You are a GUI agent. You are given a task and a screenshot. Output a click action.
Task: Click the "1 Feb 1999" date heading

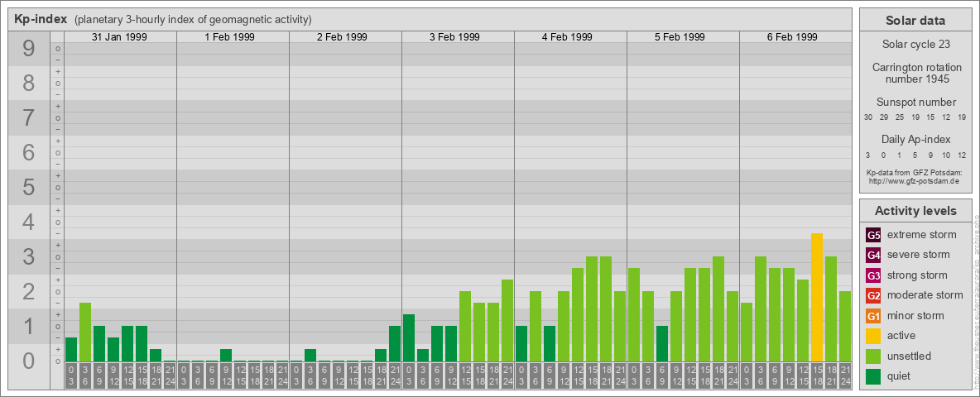(229, 37)
